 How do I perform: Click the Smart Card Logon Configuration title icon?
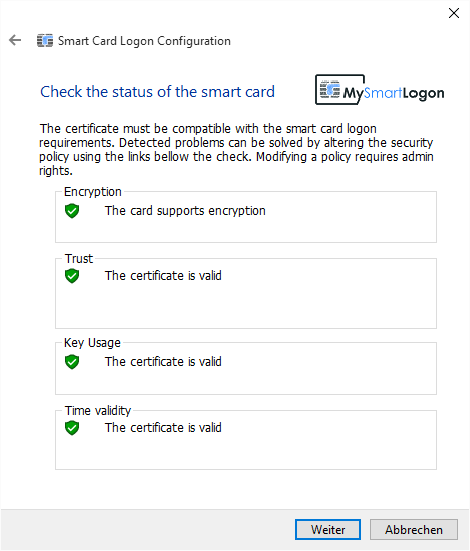[45, 41]
